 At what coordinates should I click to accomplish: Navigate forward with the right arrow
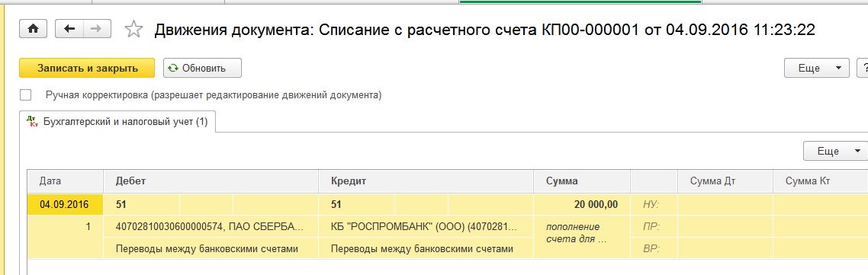click(97, 29)
